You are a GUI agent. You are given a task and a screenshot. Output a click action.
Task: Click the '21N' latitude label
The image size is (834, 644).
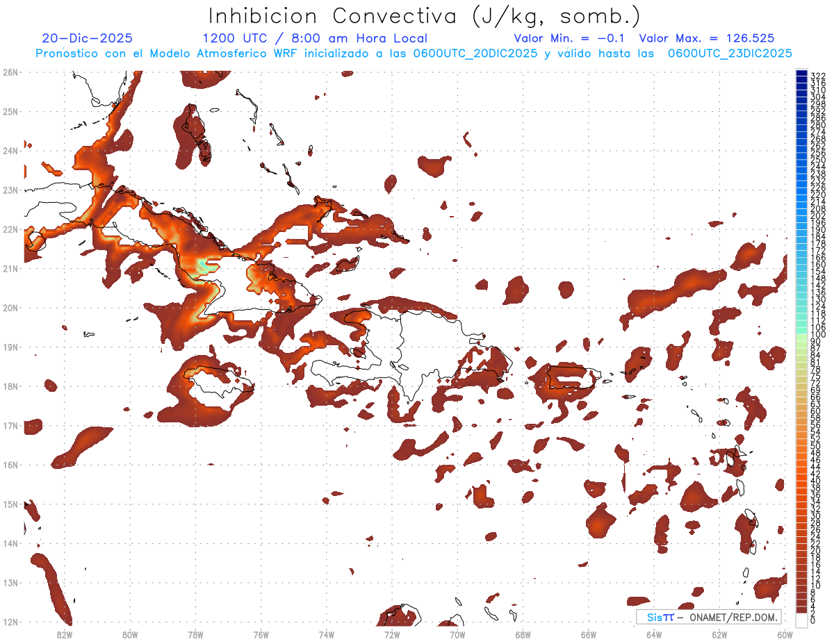pos(10,268)
